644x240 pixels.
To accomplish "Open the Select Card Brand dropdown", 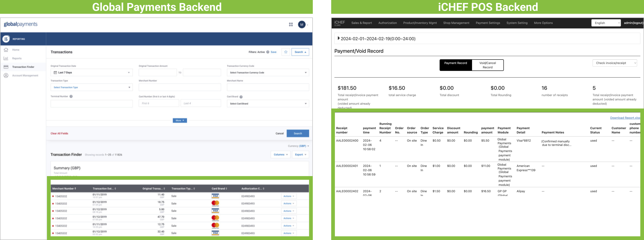I will click(268, 103).
